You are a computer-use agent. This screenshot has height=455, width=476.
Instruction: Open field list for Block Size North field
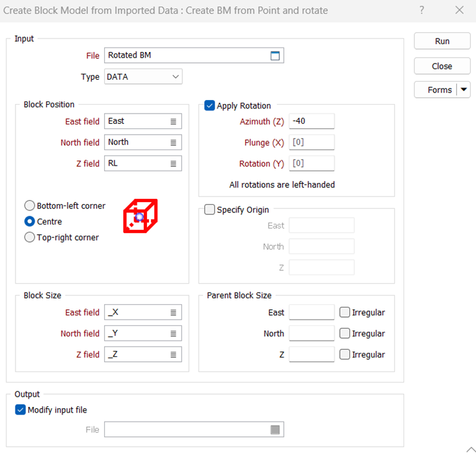[173, 334]
